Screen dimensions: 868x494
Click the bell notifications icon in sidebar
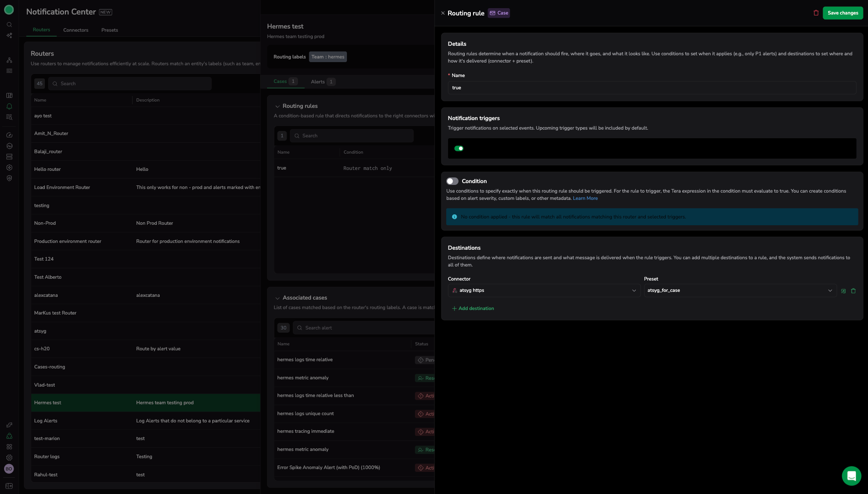click(x=9, y=107)
